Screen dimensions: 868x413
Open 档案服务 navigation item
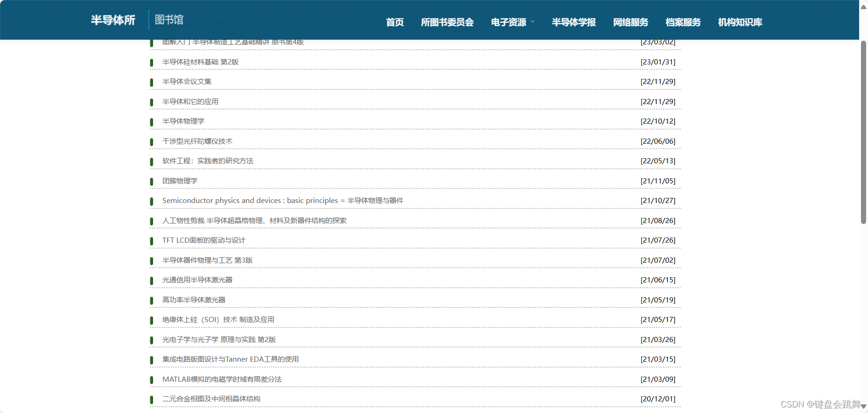coord(683,22)
